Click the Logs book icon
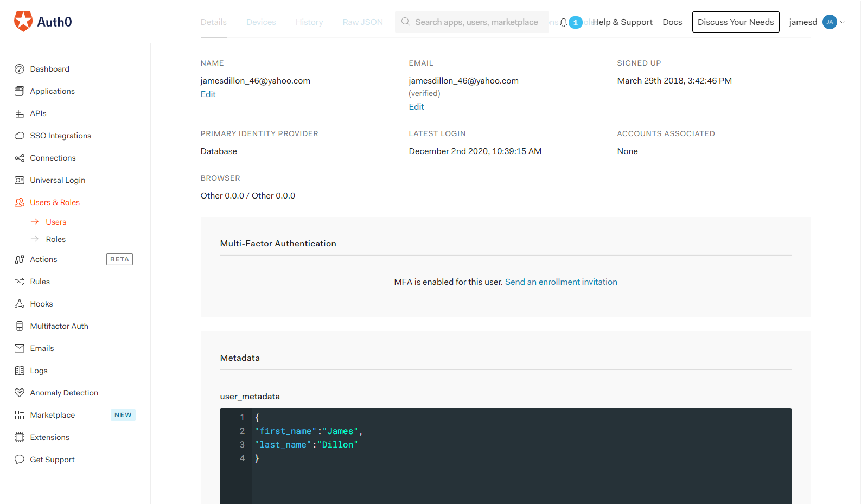 (20, 371)
